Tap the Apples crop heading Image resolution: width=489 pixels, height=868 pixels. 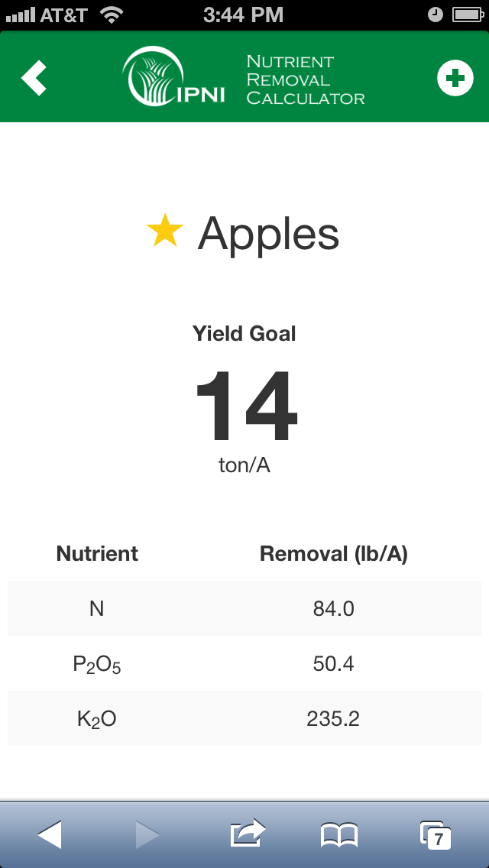(x=268, y=234)
